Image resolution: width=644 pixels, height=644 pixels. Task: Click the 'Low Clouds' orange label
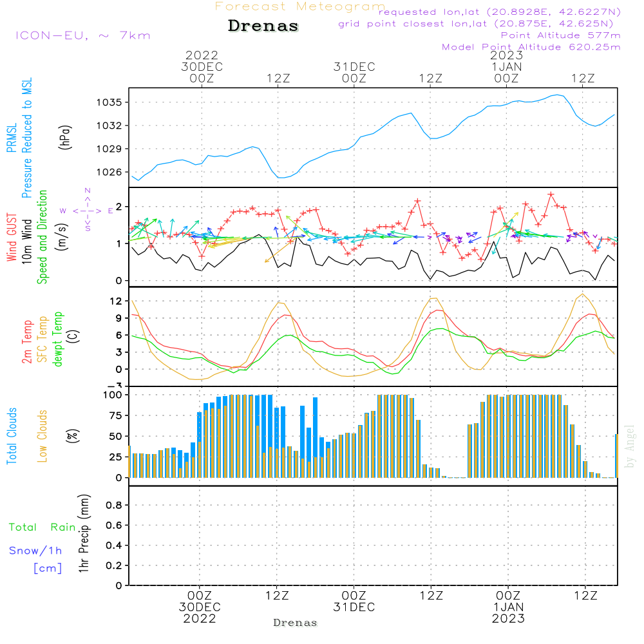(x=42, y=436)
